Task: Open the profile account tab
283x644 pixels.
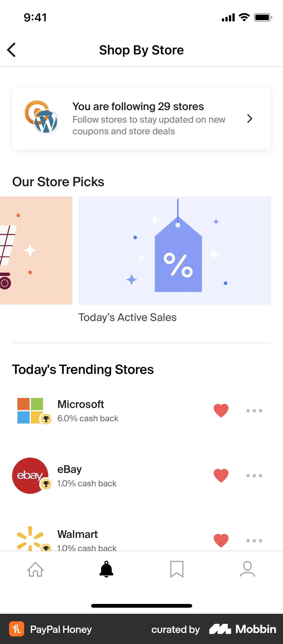Action: click(248, 569)
